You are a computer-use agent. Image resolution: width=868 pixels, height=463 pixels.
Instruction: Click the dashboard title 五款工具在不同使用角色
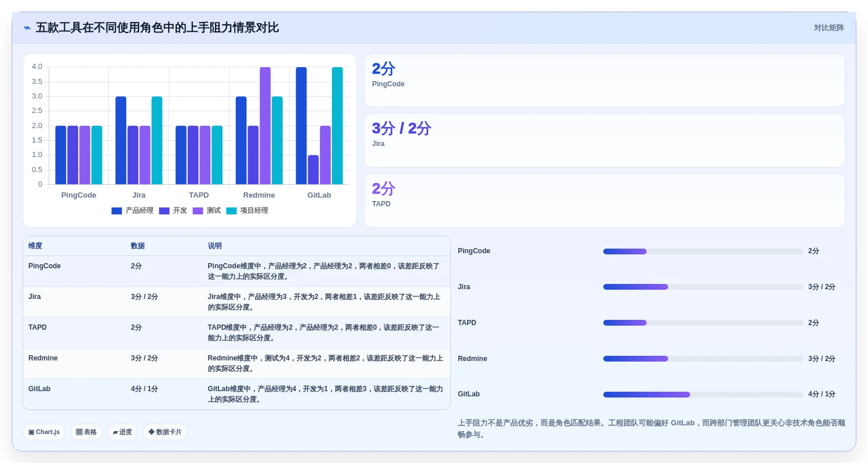tap(157, 28)
